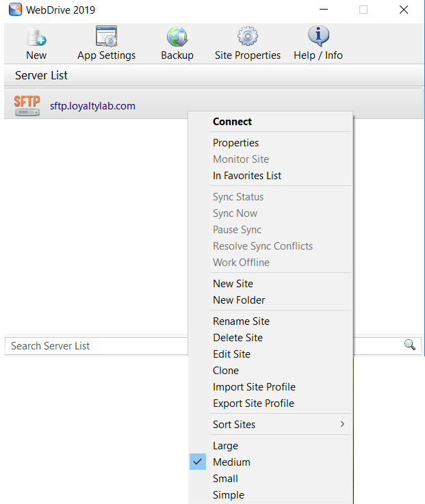
Task: Click Delete Site in the menu
Action: [237, 338]
